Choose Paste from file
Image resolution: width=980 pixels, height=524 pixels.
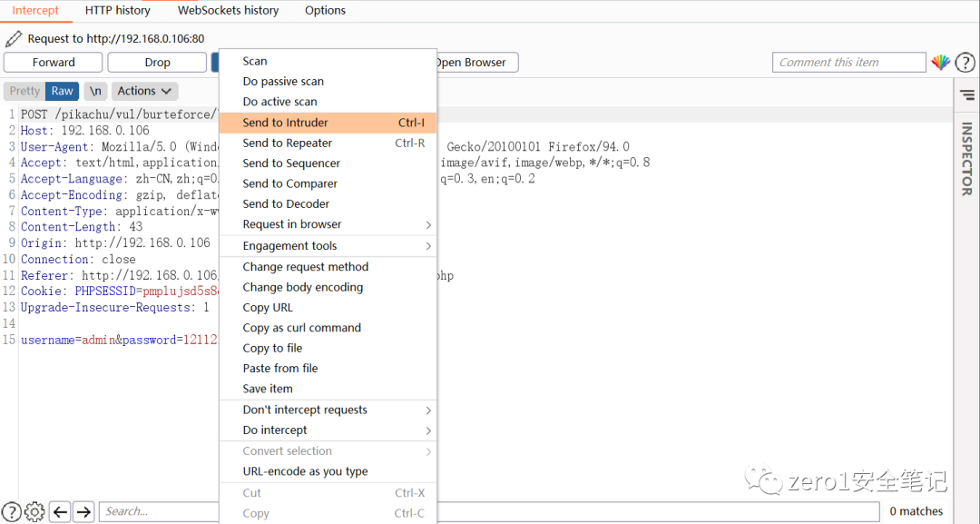[x=328, y=369]
